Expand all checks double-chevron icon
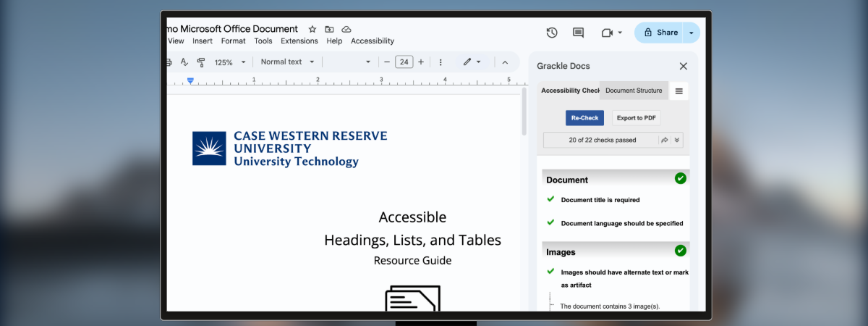This screenshot has height=326, width=868. tap(676, 140)
